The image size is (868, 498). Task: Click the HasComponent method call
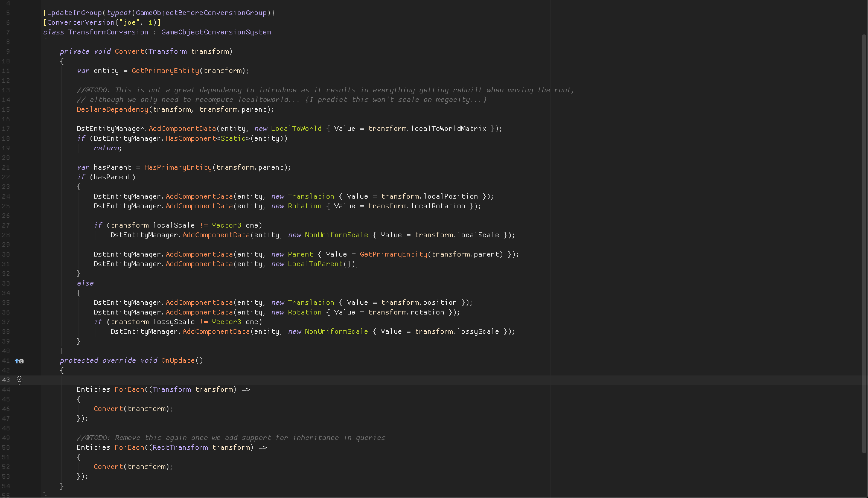[190, 139]
